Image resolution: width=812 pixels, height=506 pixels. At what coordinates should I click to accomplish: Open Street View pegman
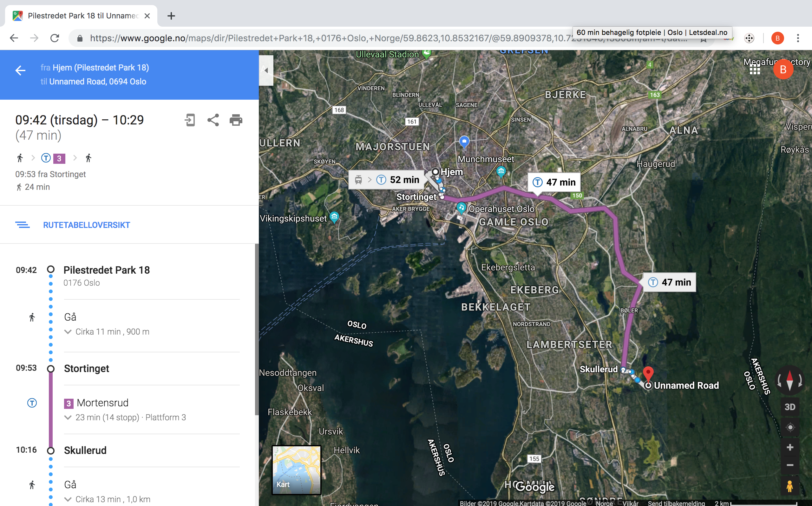click(x=790, y=486)
